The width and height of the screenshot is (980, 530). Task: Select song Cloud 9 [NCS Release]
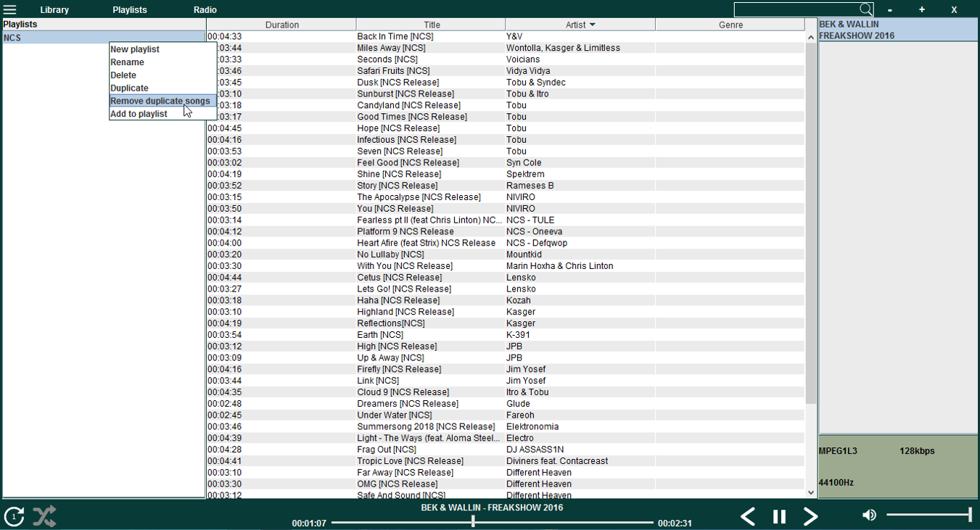tap(403, 392)
